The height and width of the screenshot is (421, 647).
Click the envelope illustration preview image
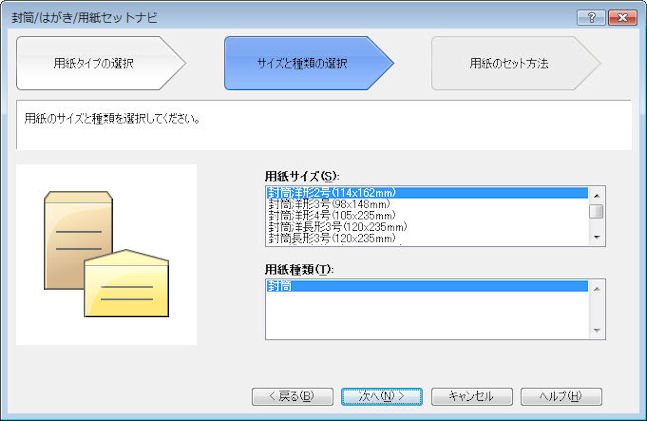pyautogui.click(x=106, y=254)
